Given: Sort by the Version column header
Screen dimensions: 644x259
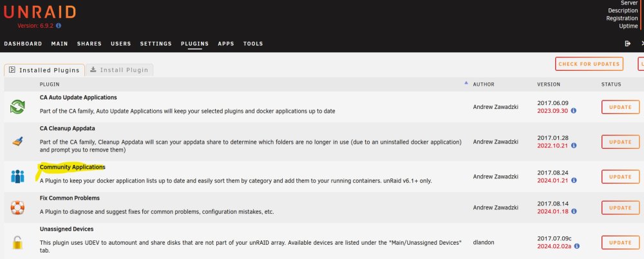Looking at the screenshot, I should (548, 84).
